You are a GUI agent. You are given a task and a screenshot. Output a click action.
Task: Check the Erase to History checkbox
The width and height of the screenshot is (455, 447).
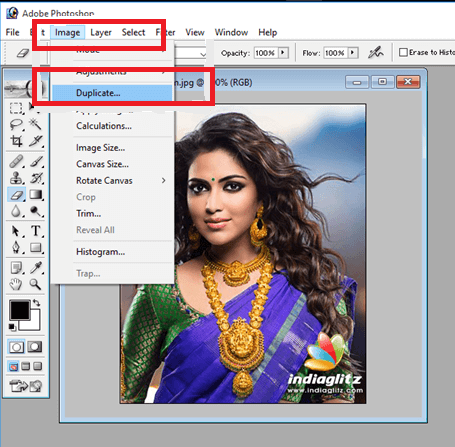point(403,52)
